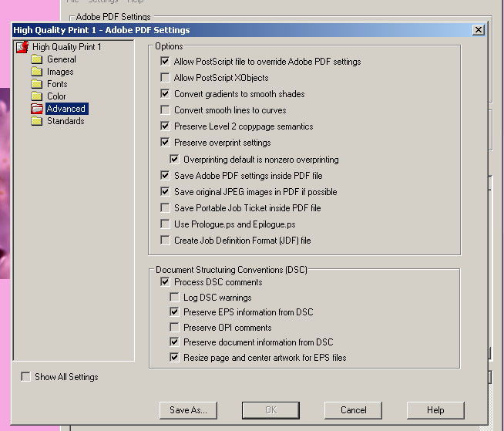Click the OK button
504x431 pixels.
[x=270, y=410]
